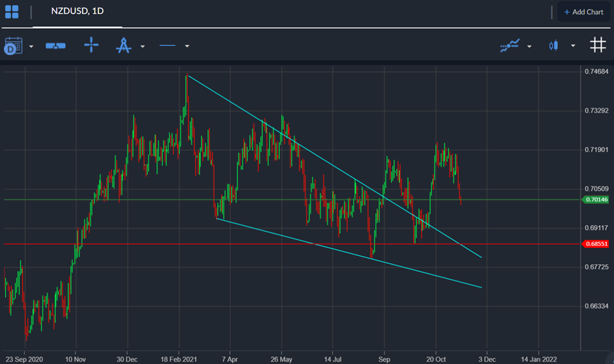Activate the crosshair cursor tool

pos(91,46)
